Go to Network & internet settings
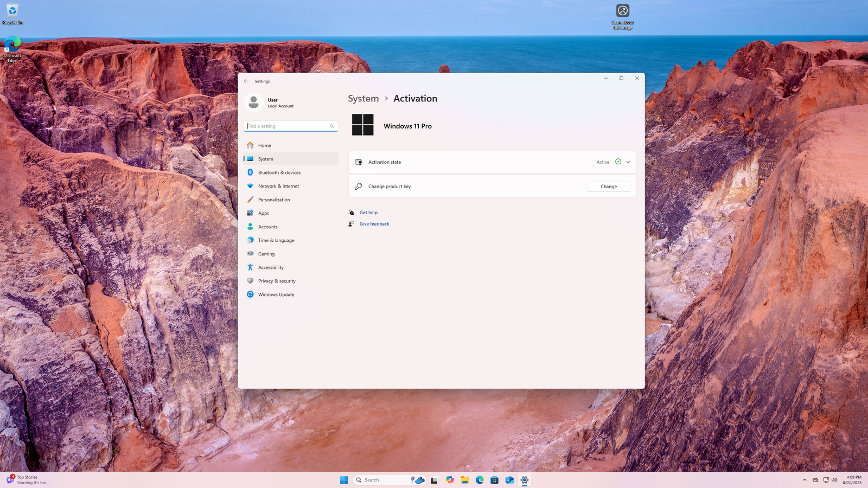 [x=291, y=186]
